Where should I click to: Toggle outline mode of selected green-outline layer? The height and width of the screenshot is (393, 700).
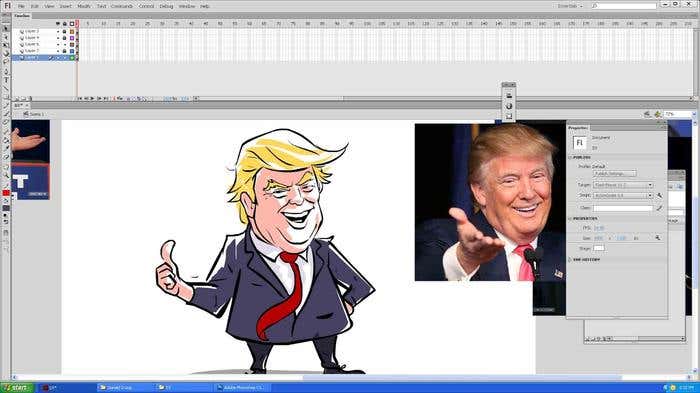pyautogui.click(x=72, y=58)
